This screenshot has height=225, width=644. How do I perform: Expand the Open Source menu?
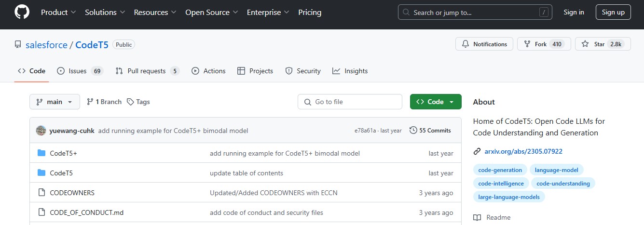(x=211, y=13)
